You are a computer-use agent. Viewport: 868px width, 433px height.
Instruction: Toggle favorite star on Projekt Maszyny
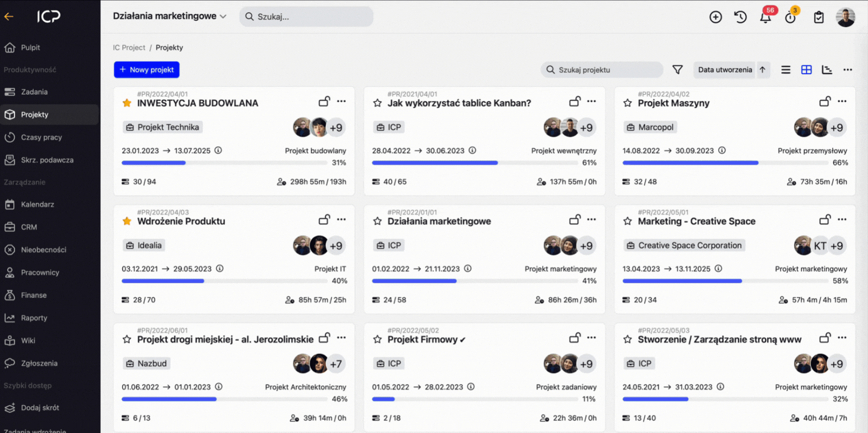(628, 103)
